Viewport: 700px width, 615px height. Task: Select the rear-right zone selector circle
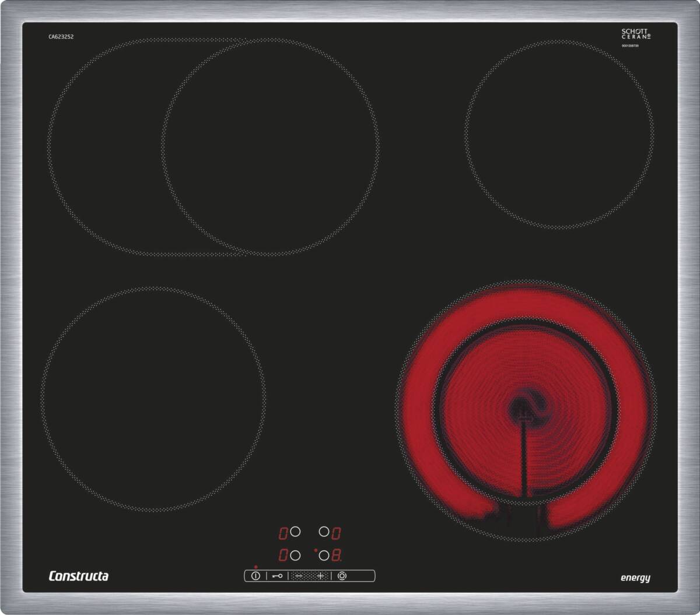pyautogui.click(x=324, y=532)
